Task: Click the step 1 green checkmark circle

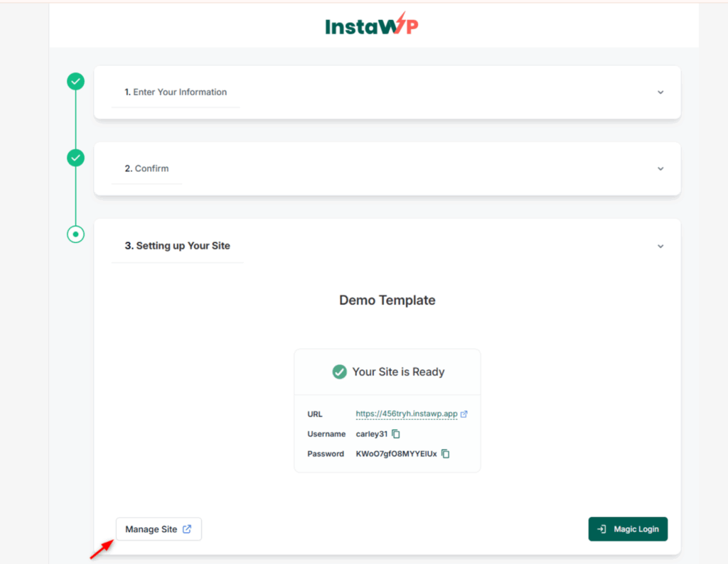Action: click(x=75, y=82)
